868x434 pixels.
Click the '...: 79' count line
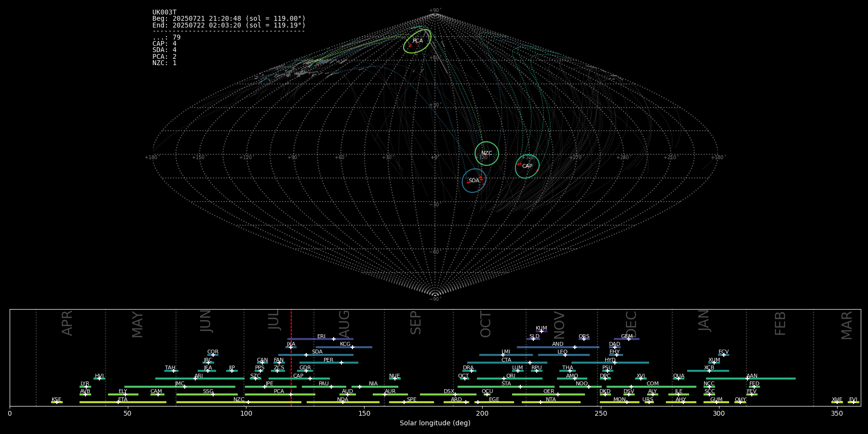(166, 38)
